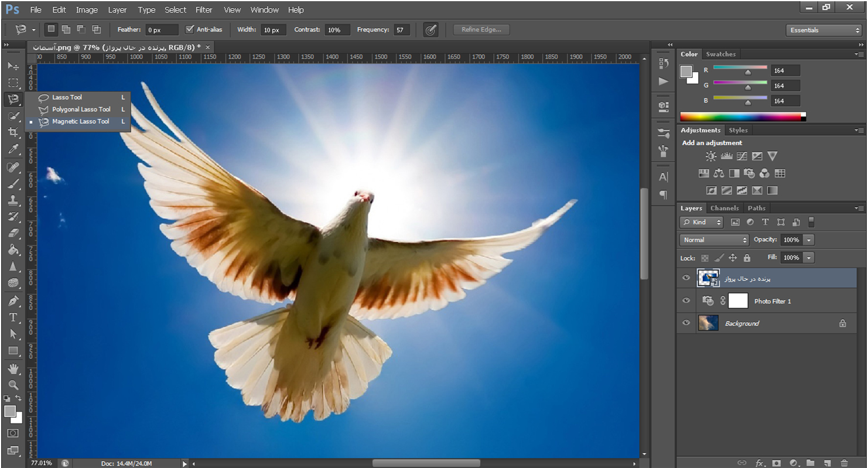This screenshot has width=868, height=468.
Task: Toggle the Anti-alias checkbox
Action: click(189, 29)
